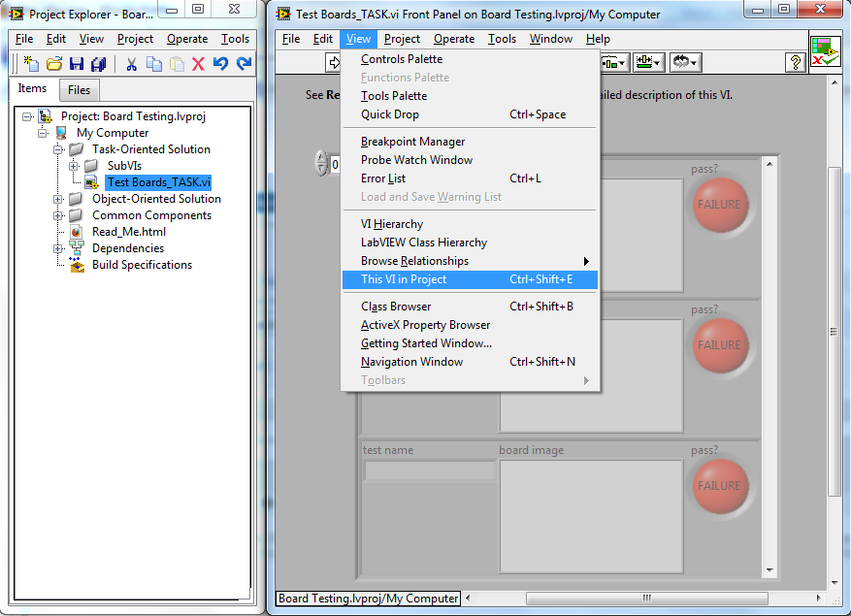Viewport: 851px width, 616px height.
Task: Choose Tools Palette from View menu
Action: pyautogui.click(x=470, y=96)
